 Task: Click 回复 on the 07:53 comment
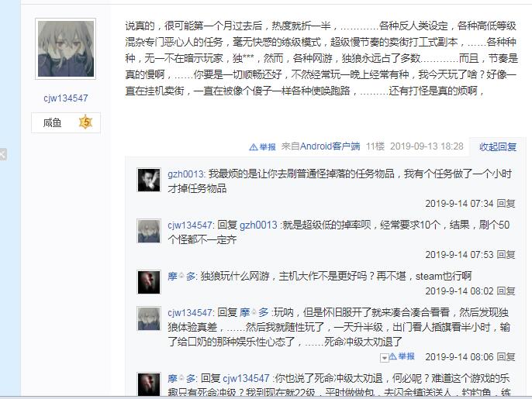pyautogui.click(x=506, y=255)
